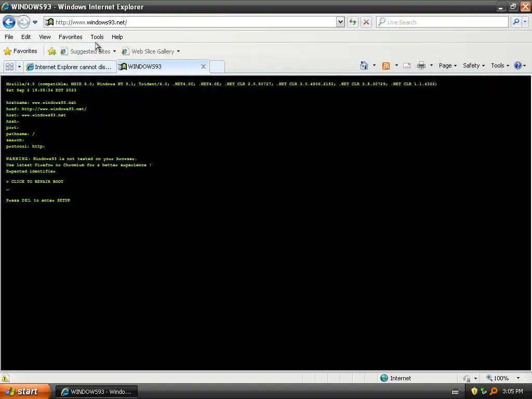Click CLICK TO REPAIR BOOT text

click(37, 181)
